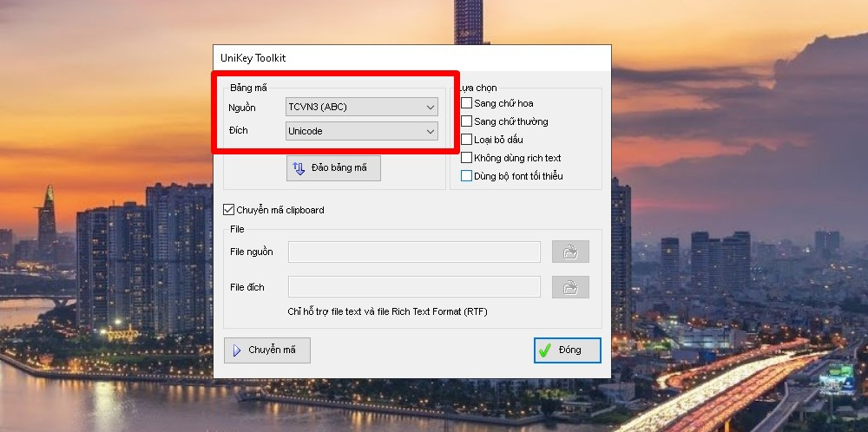
Task: Focus the File đích text field
Action: point(414,287)
